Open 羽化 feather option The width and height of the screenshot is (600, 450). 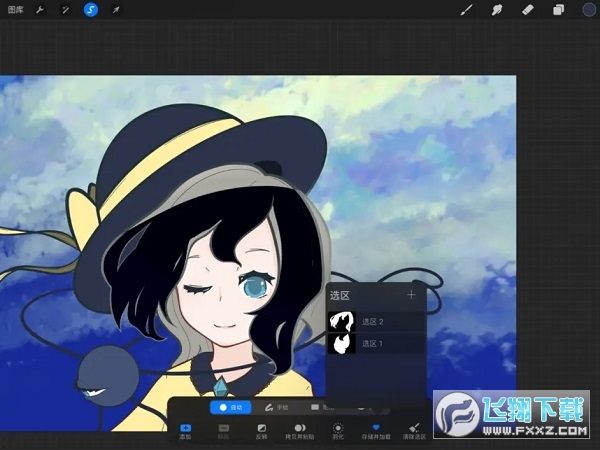tap(338, 432)
